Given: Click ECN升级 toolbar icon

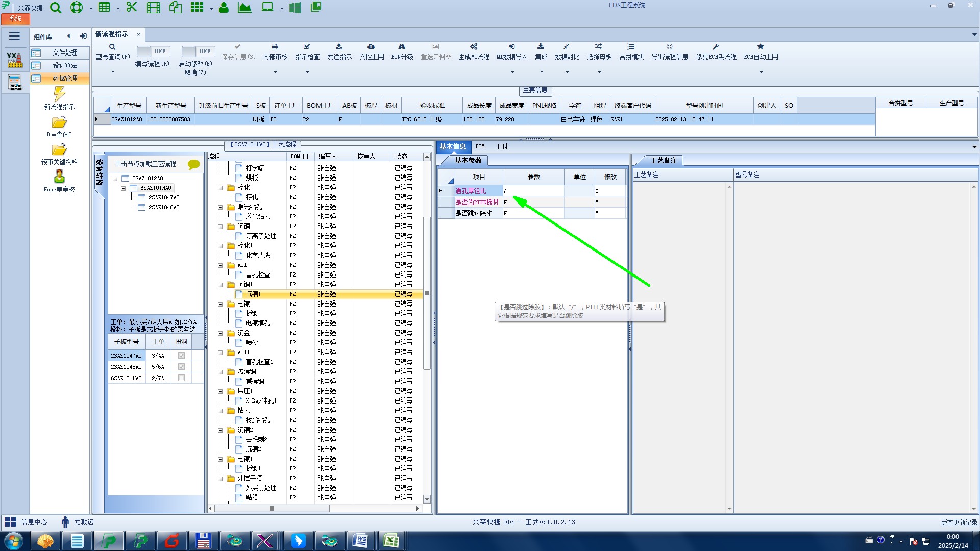Looking at the screenshot, I should tap(402, 52).
